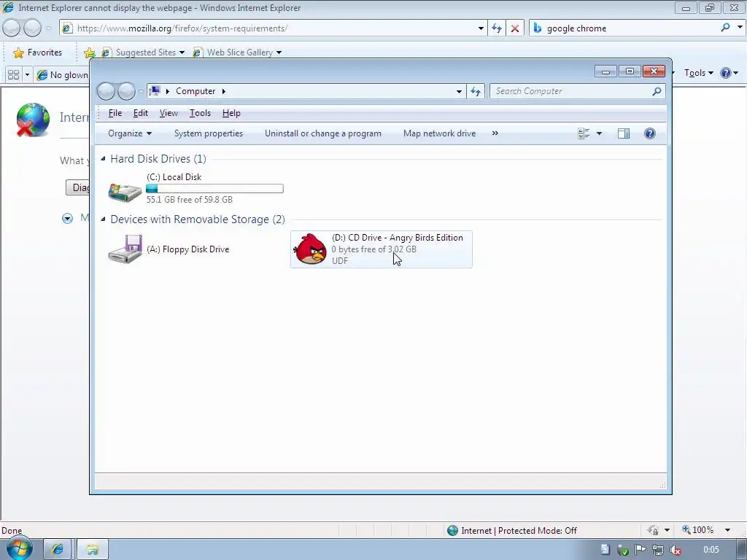
Task: Open the Angry Birds CD Drive icon
Action: (x=310, y=249)
